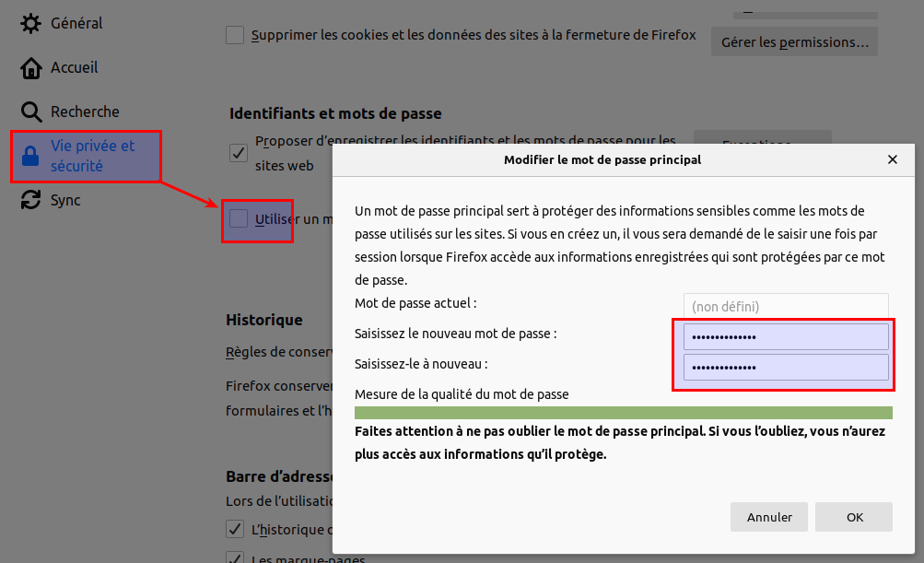Click the Sync circular arrows icon

[31, 200]
